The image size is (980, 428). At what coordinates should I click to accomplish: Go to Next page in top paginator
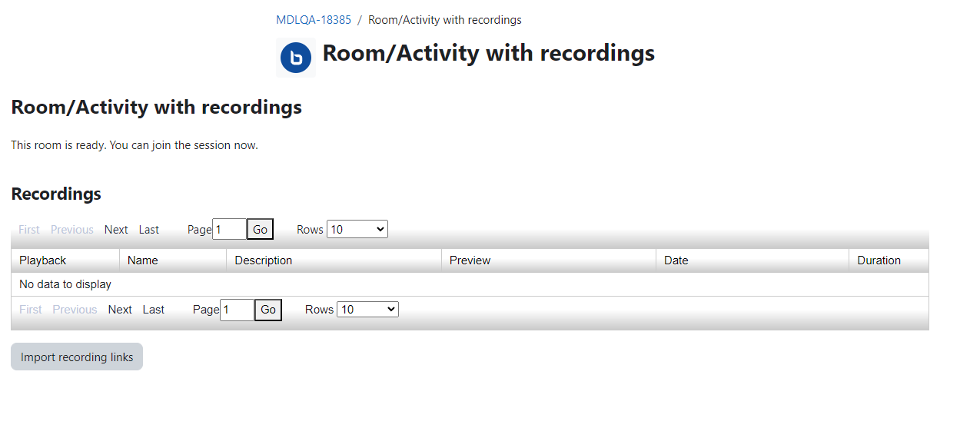tap(116, 230)
